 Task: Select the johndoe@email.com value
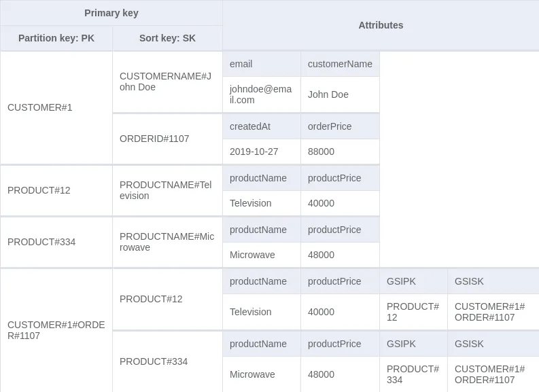(262, 94)
